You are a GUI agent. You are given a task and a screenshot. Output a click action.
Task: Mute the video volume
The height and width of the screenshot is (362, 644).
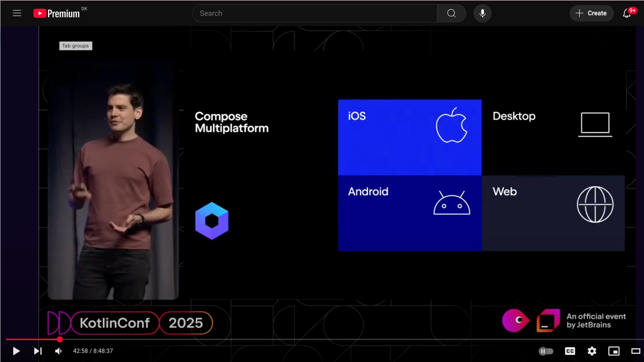tap(58, 351)
